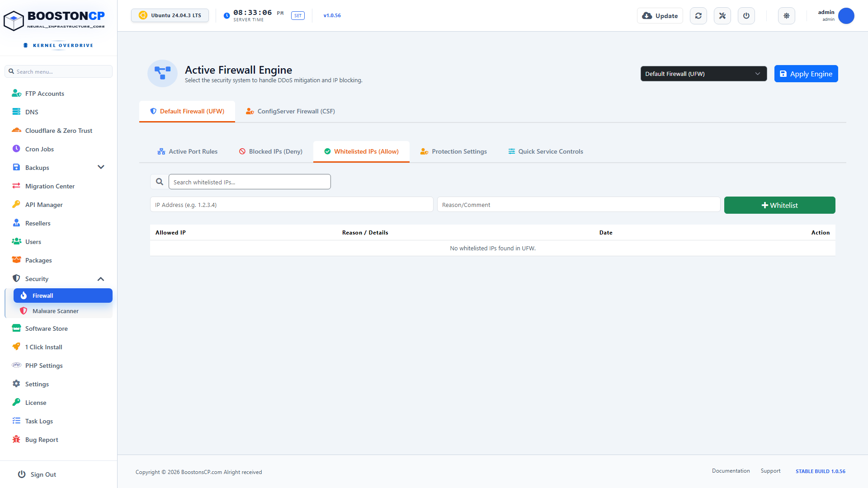
Task: Open PHP Settings
Action: (58, 366)
